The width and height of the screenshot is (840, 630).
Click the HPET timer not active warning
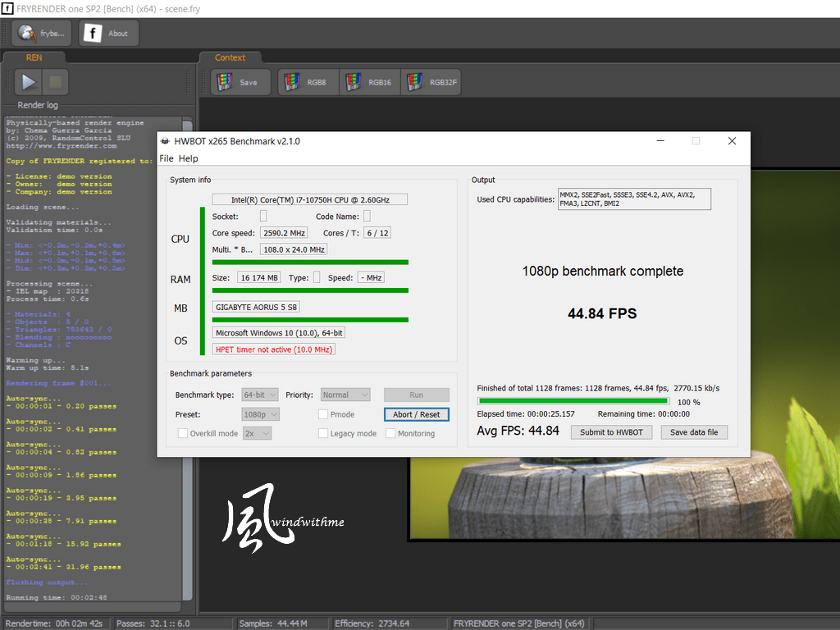click(274, 349)
